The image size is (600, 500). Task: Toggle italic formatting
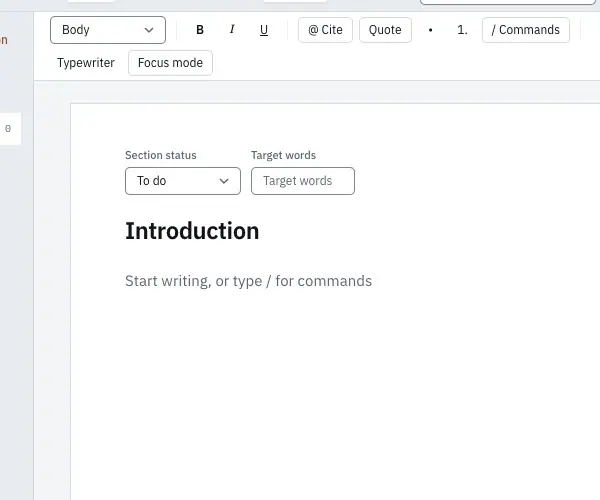click(232, 30)
